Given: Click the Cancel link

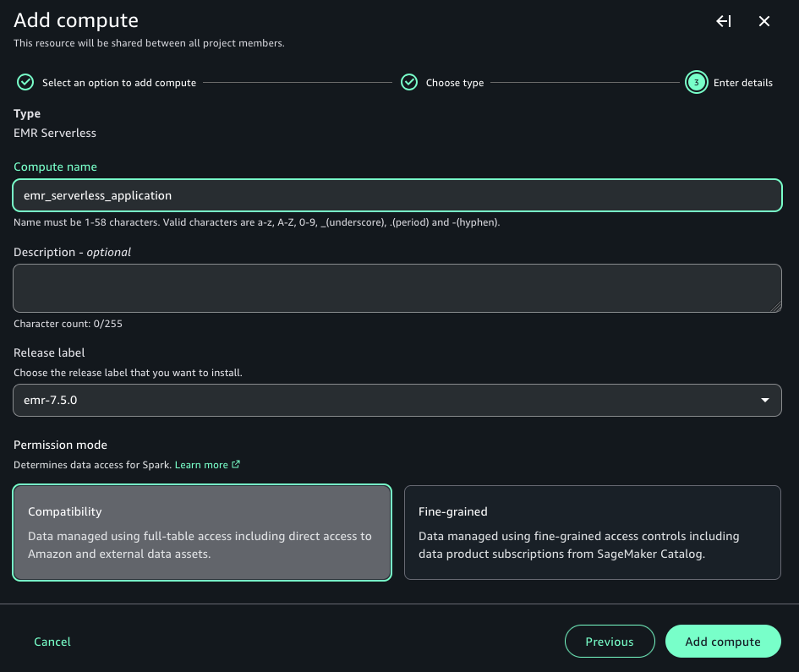Looking at the screenshot, I should (52, 642).
